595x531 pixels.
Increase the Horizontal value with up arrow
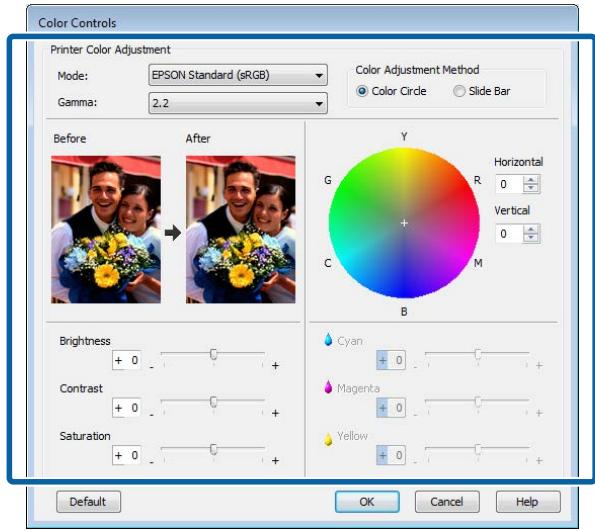(531, 180)
